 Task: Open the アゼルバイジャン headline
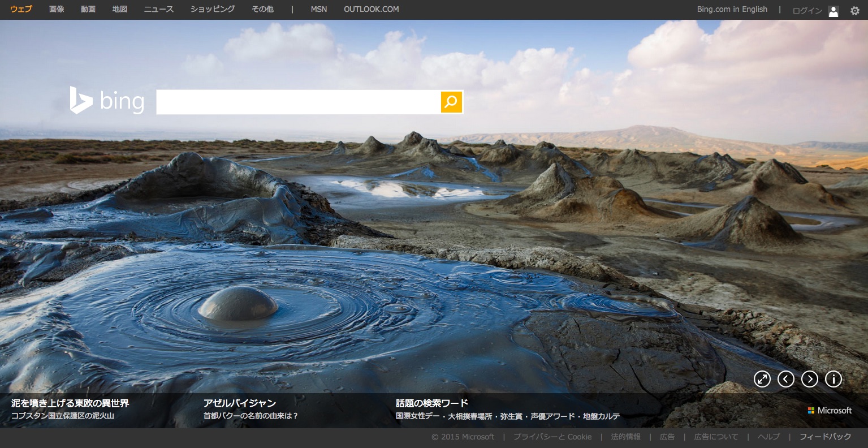pyautogui.click(x=239, y=403)
